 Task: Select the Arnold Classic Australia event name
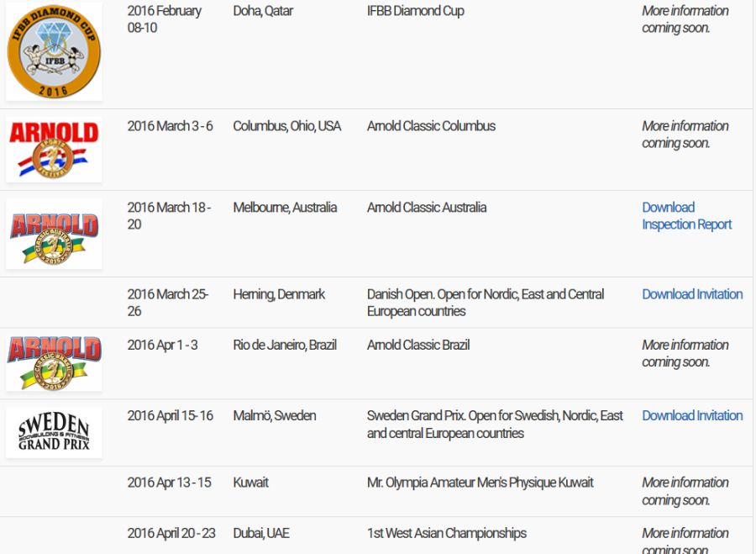coord(427,208)
